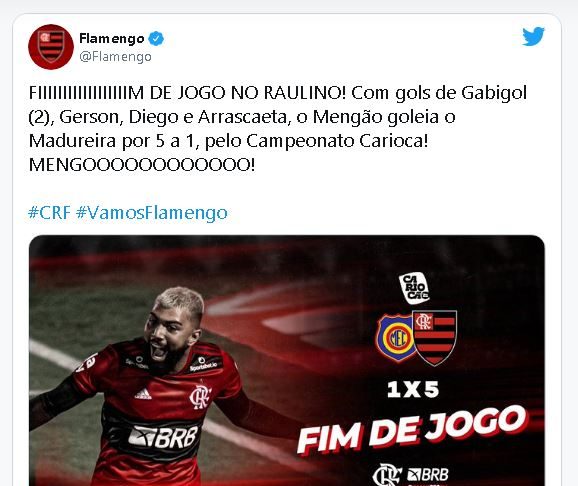Screen dimensions: 578x486
Task: Click the Adidas logo on jersey
Action: coord(143,394)
